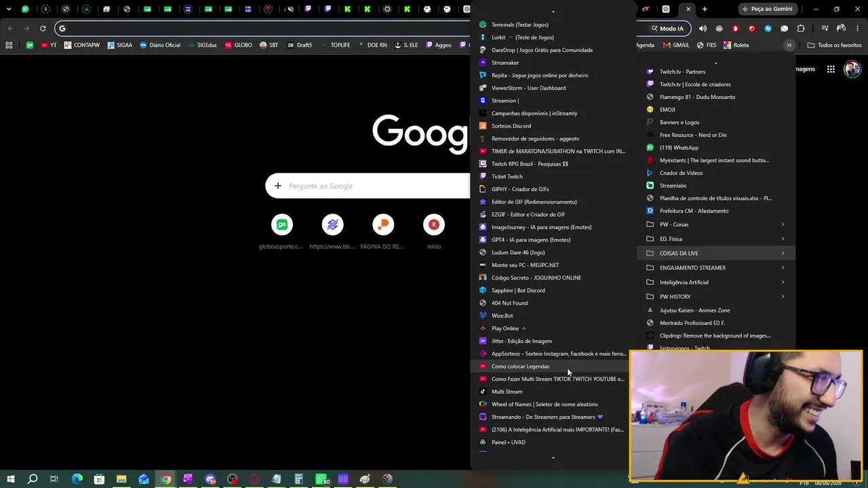Expand the ED. Física folder submenu

tap(715, 239)
